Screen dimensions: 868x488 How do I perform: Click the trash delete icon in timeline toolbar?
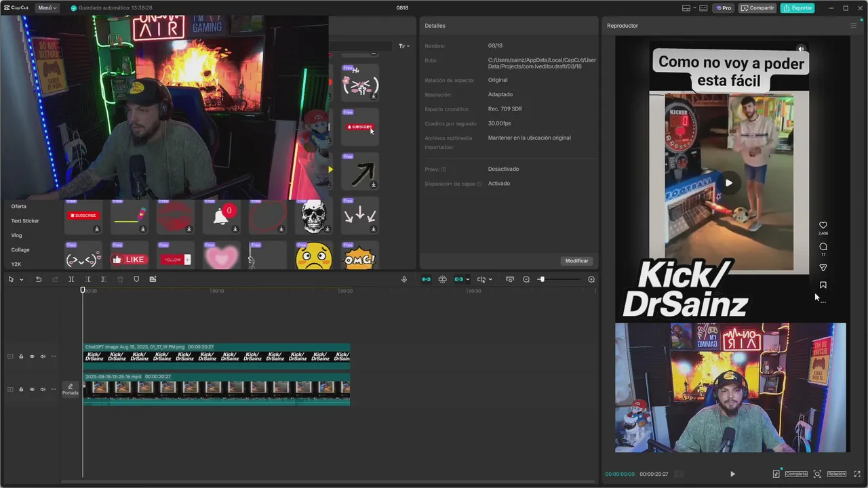tap(120, 279)
